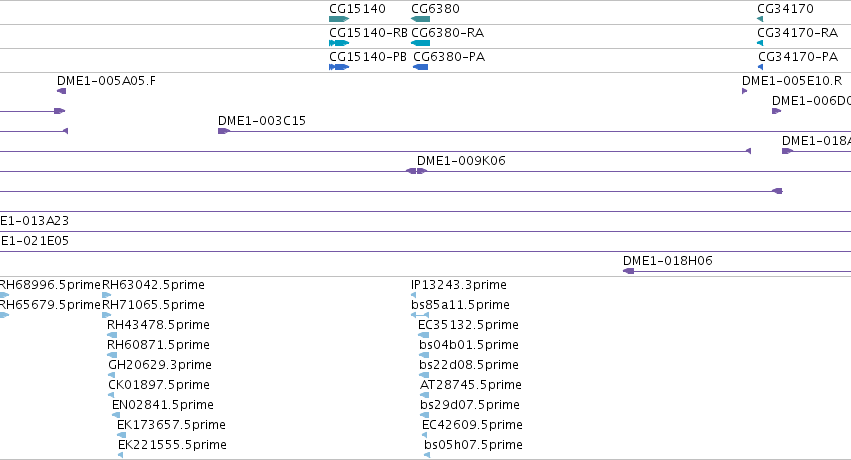
Task: Select the RH43478.5prime EST arrow
Action: tap(112, 335)
